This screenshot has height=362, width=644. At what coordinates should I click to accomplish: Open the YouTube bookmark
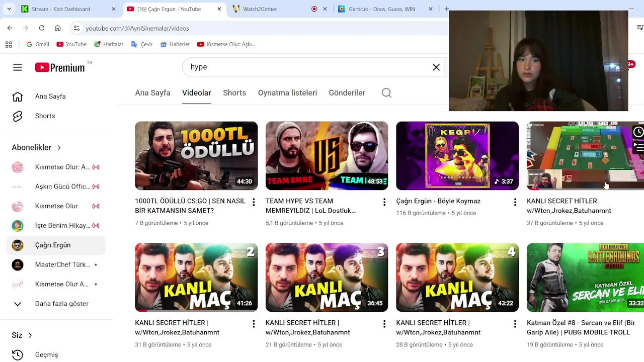click(x=71, y=44)
